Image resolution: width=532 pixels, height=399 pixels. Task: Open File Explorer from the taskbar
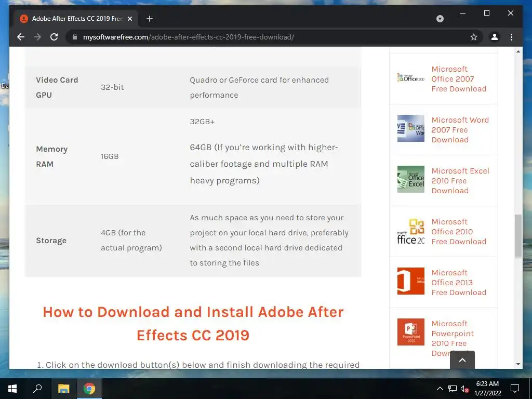tap(63, 389)
